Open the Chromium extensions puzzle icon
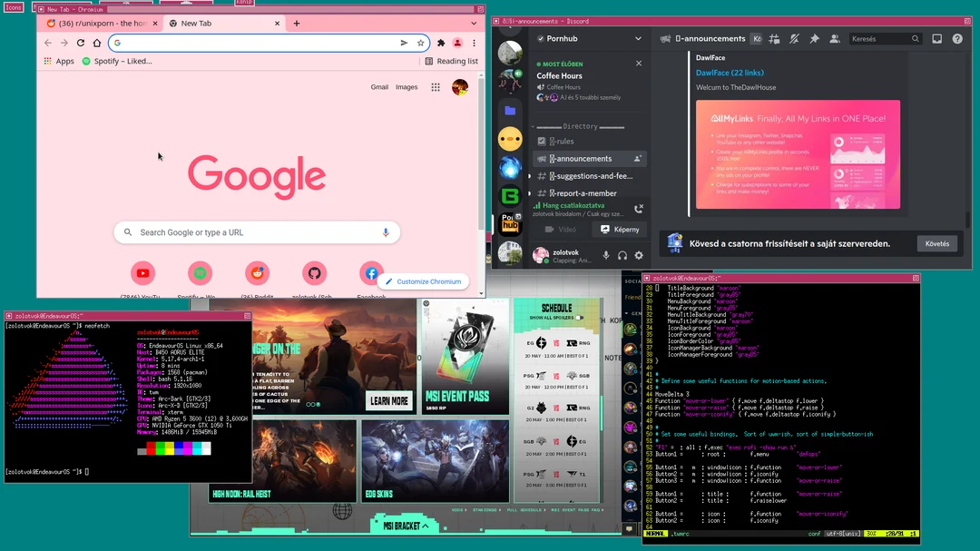 (441, 43)
